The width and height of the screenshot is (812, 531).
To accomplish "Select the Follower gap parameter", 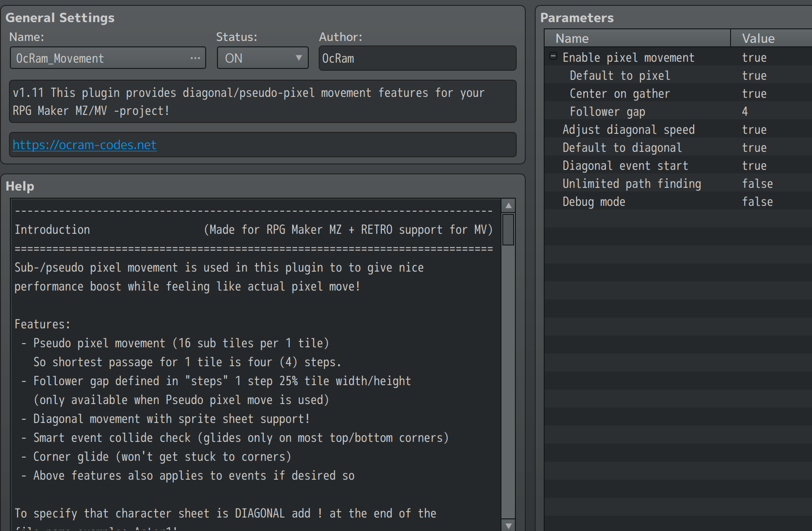I will (678, 111).
